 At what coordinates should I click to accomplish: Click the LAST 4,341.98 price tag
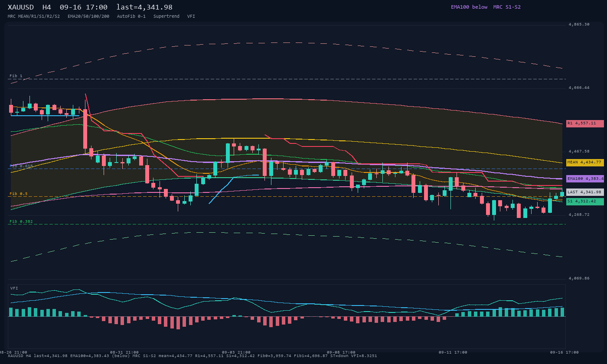(585, 192)
